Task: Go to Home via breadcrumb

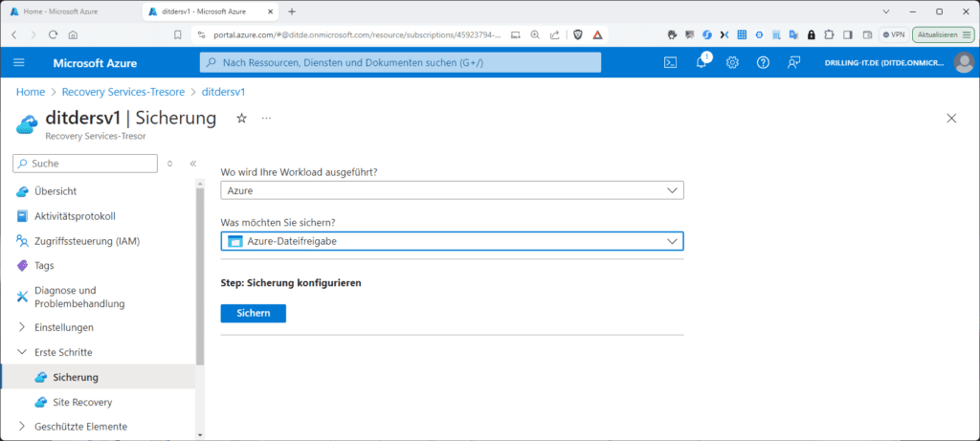Action: [x=31, y=92]
